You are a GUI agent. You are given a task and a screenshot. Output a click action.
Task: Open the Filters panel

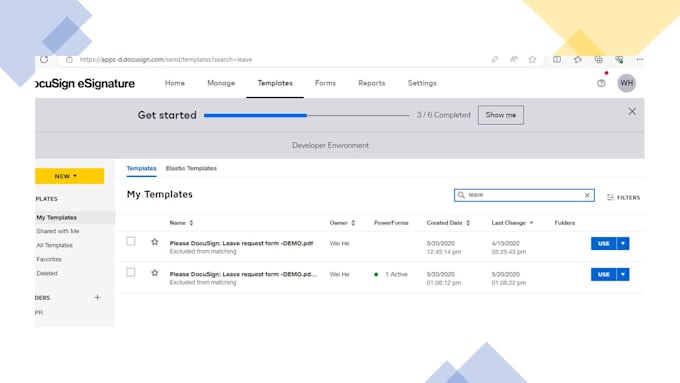coord(623,197)
